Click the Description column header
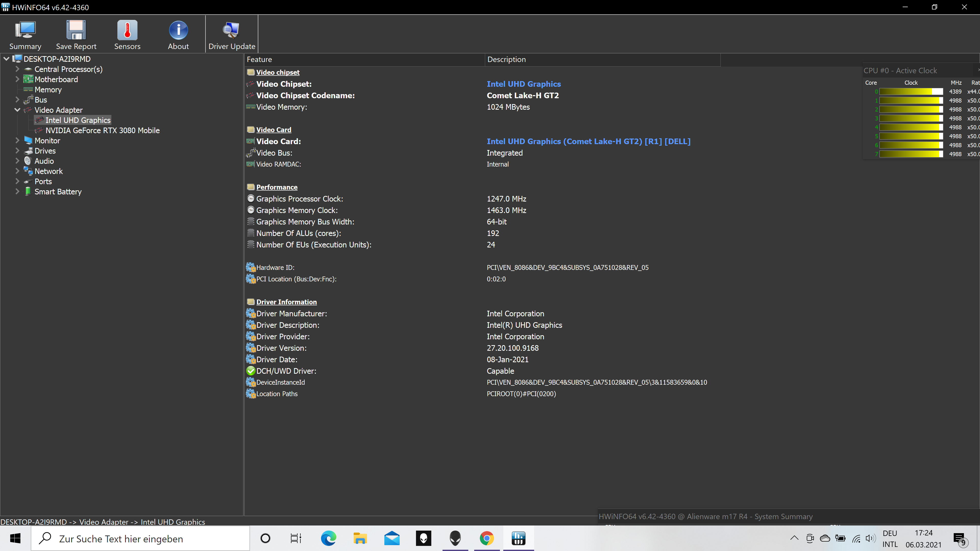This screenshot has height=551, width=980. [603, 59]
